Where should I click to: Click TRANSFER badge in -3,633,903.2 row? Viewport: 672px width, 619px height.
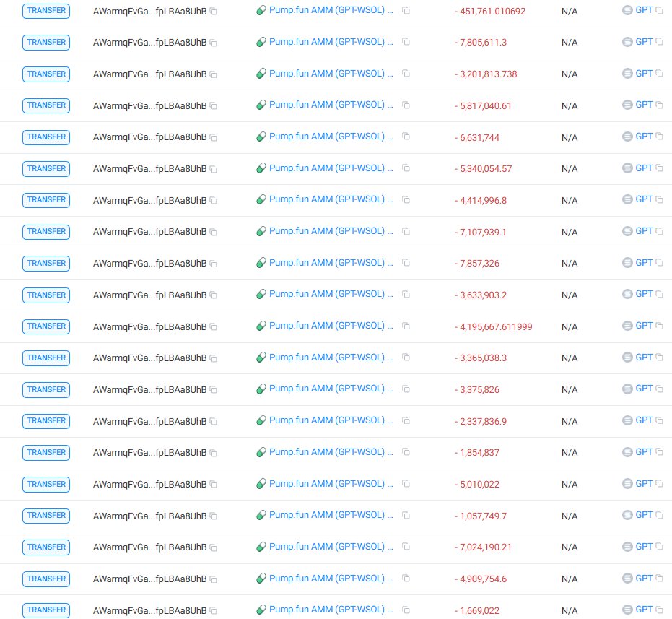click(46, 295)
